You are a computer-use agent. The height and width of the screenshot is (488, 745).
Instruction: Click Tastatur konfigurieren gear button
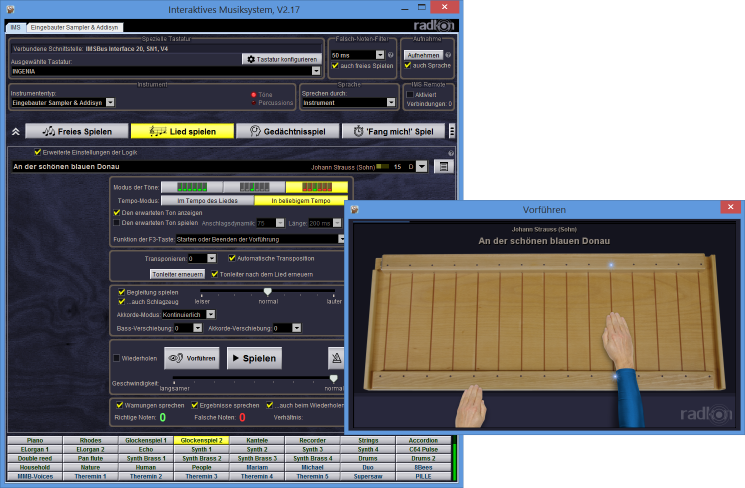pos(282,59)
